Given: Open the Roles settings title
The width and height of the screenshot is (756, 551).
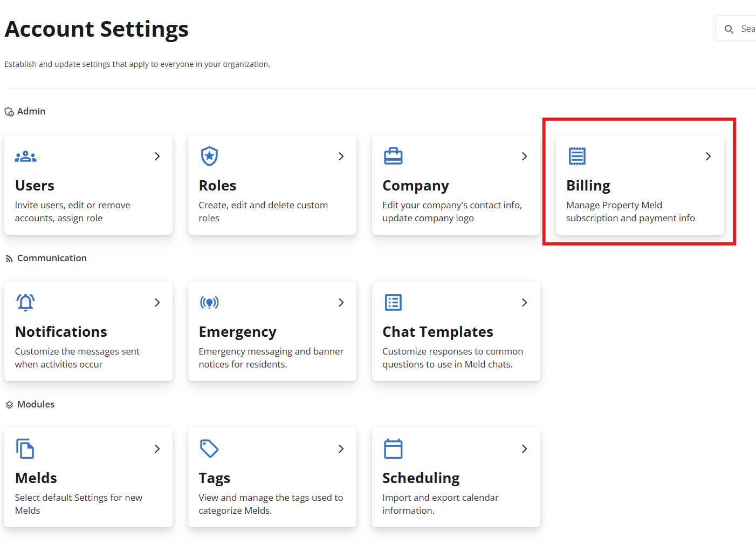Looking at the screenshot, I should (x=217, y=186).
